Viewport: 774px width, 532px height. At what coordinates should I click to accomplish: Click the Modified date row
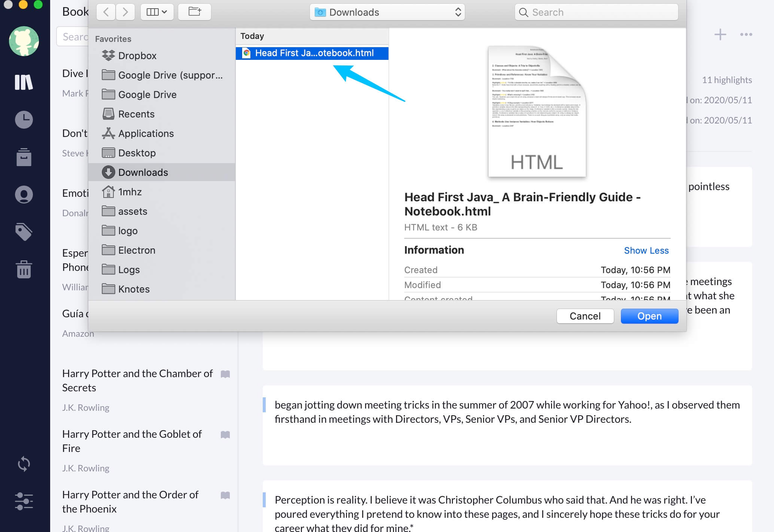coord(537,285)
